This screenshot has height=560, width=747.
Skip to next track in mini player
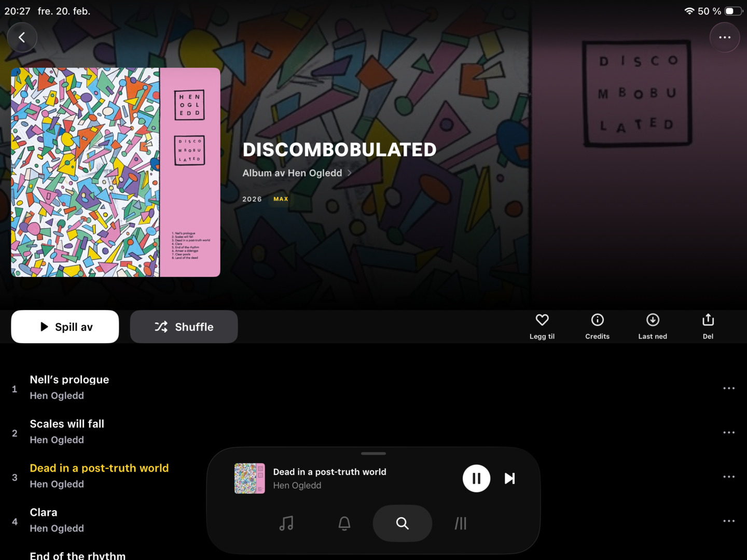(510, 478)
